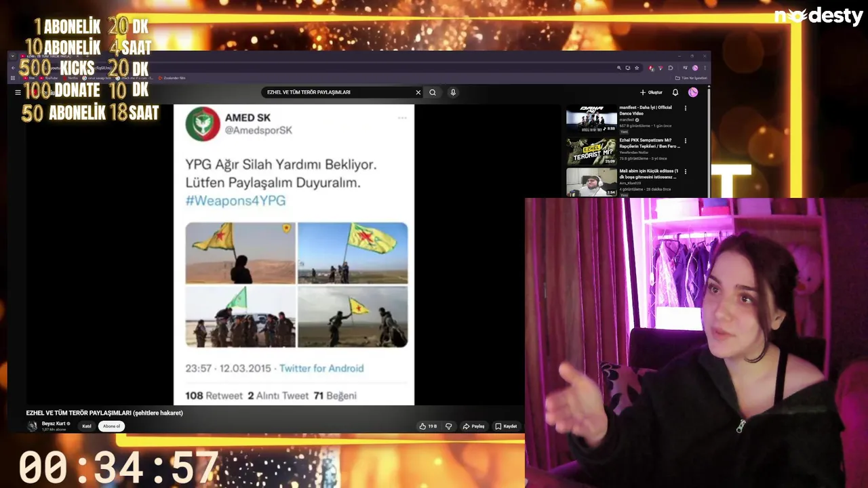Open Tüm Yer İşaretleri bookmarks folder

coord(691,78)
